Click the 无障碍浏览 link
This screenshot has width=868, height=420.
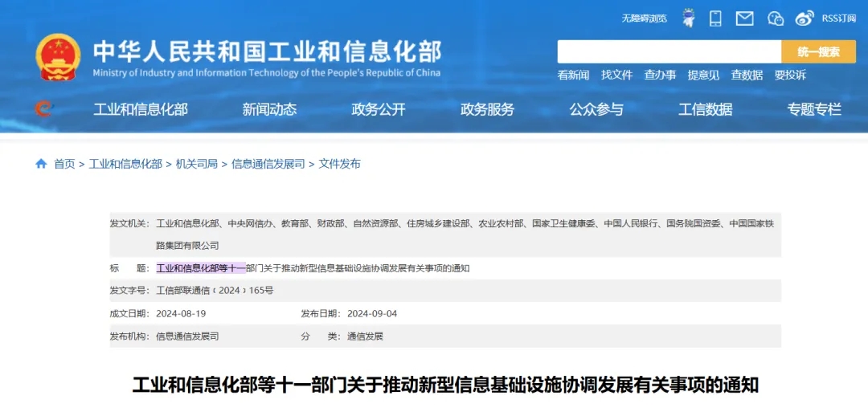point(644,18)
